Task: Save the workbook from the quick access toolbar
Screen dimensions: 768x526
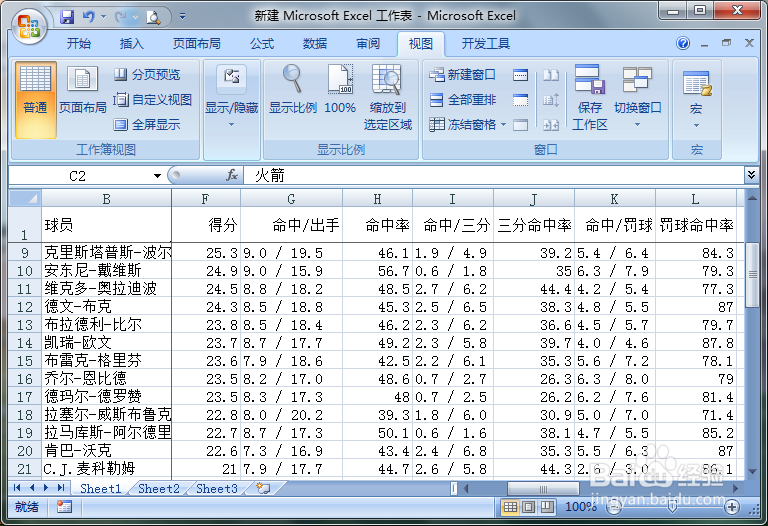Action: (x=67, y=17)
